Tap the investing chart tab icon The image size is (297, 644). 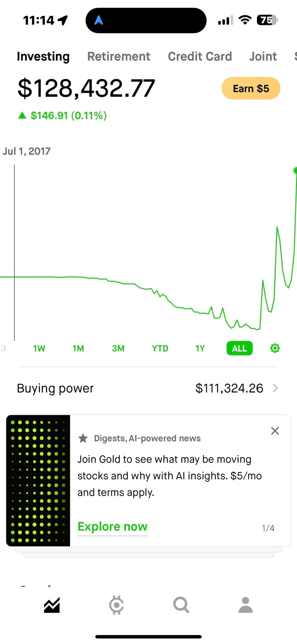[52, 605]
